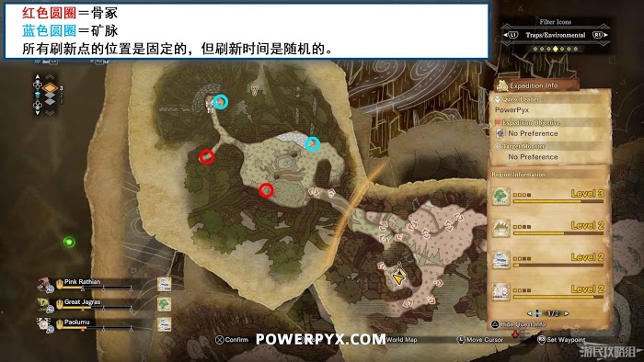Select the orange floor level 3 diamond

[50, 88]
